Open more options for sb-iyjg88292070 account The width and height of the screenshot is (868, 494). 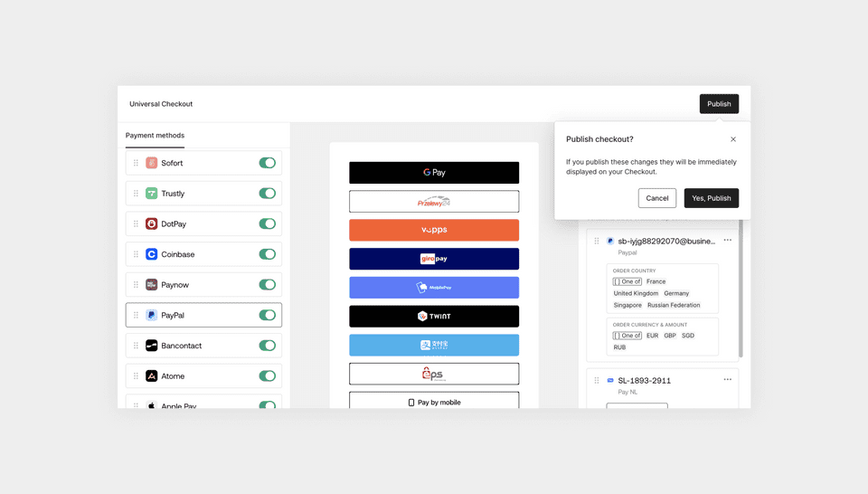pos(727,241)
